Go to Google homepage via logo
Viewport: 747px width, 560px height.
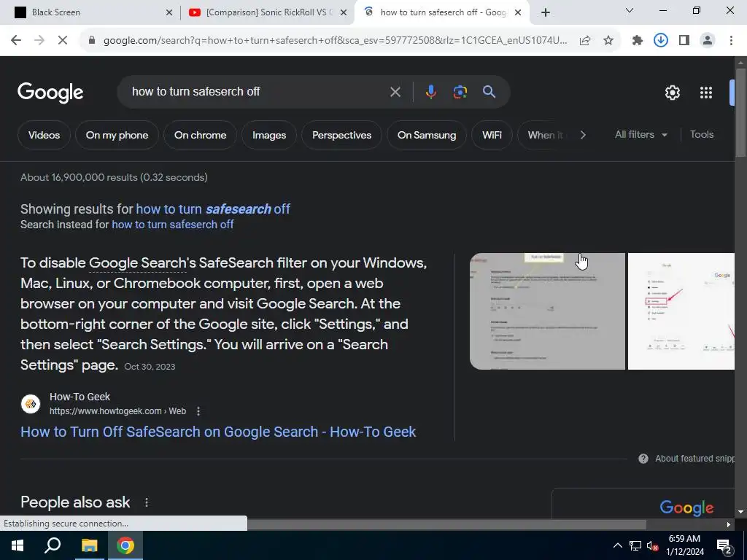[50, 93]
